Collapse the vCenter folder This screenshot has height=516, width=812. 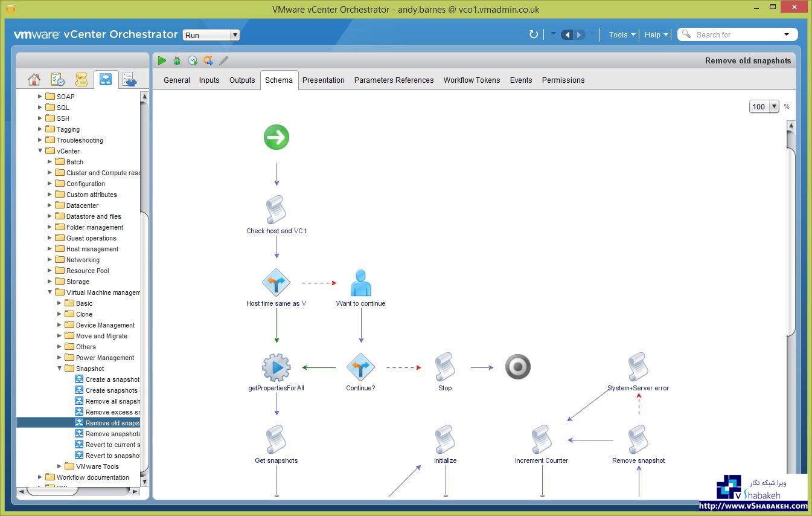click(40, 151)
